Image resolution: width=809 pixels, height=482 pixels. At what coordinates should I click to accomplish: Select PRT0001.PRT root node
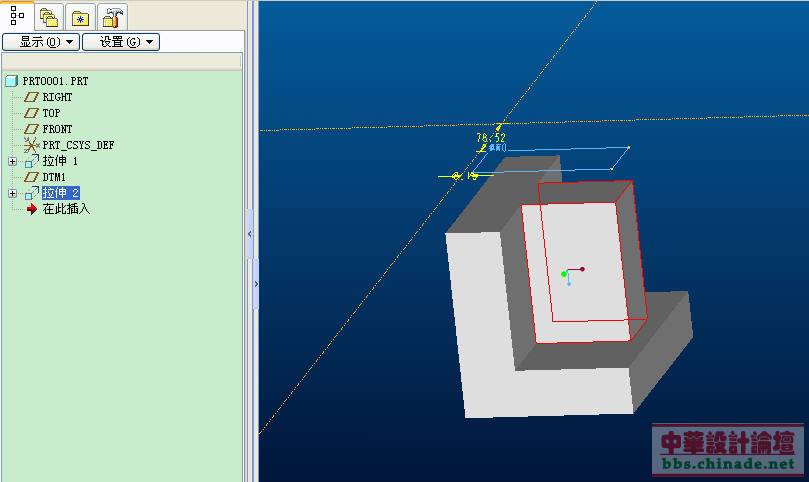click(55, 81)
